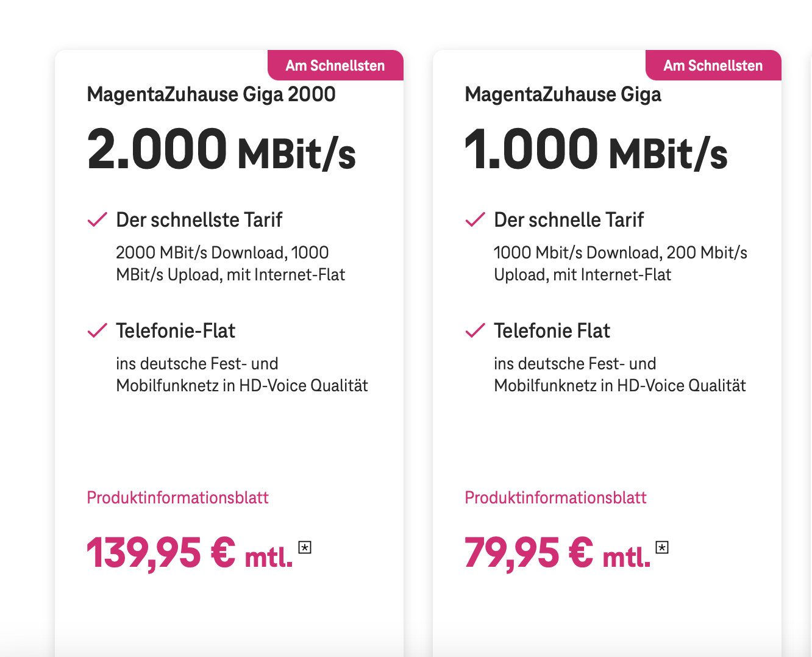This screenshot has width=812, height=657.
Task: Click the checkmark beside 'Der schnellste Tarif'
Action: (96, 220)
